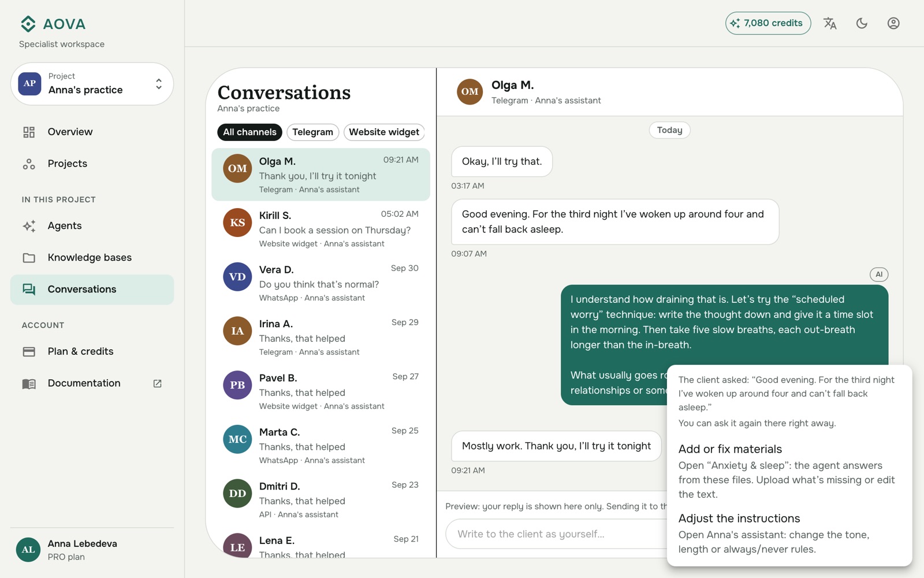
Task: Open Dmitri D. conversation
Action: tap(321, 500)
